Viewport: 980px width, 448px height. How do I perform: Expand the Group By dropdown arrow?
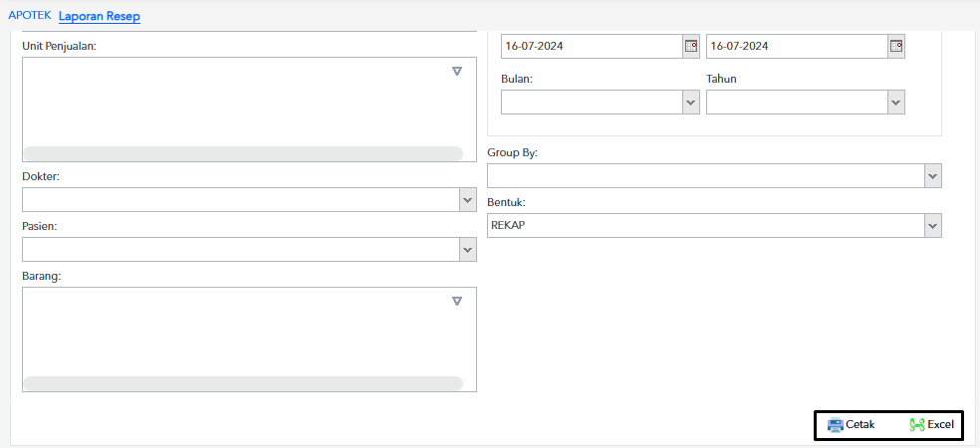pyautogui.click(x=933, y=176)
